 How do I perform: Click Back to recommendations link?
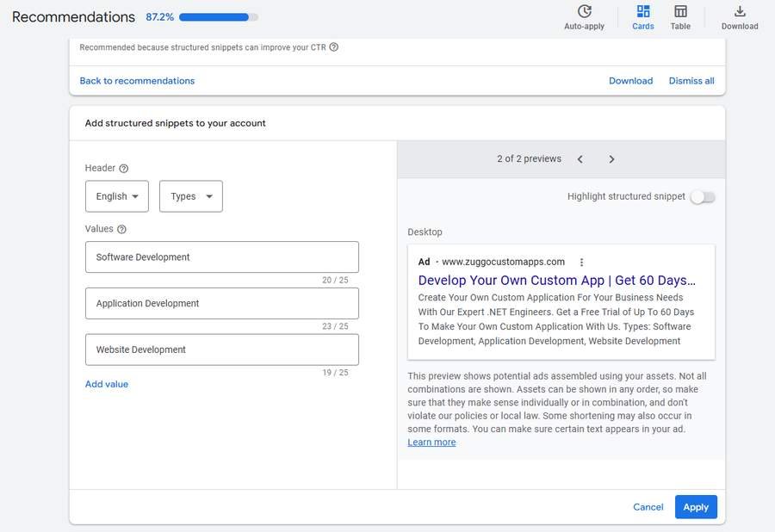click(x=137, y=81)
